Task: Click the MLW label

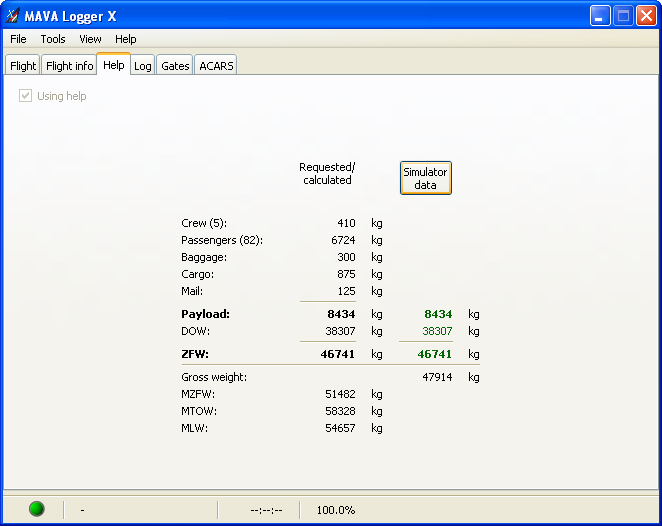Action: [x=195, y=428]
